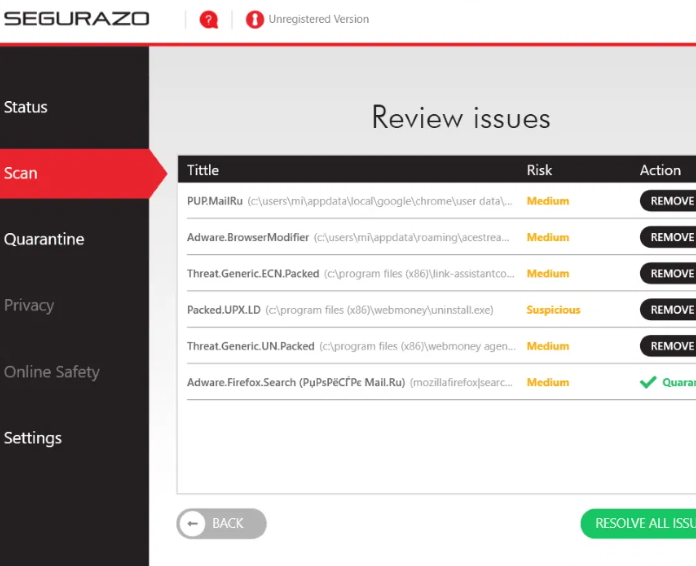Remove the Threat.Generic.UN.Packed item

pyautogui.click(x=668, y=346)
